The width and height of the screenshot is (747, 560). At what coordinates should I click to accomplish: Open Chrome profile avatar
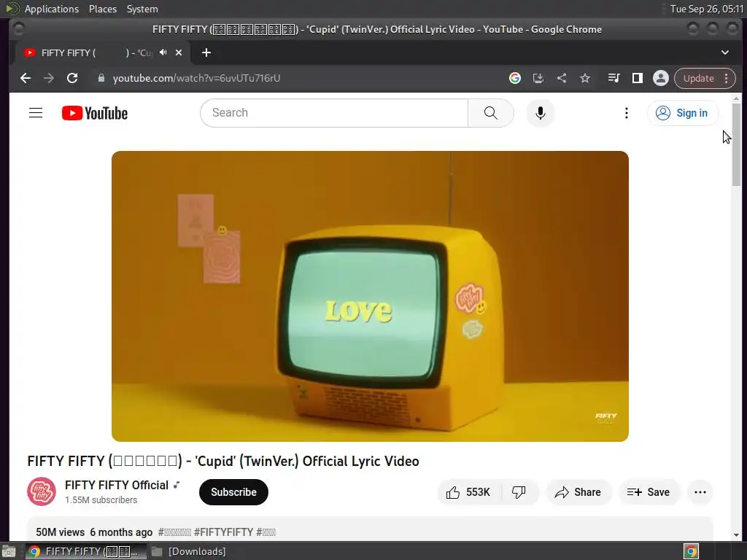pyautogui.click(x=661, y=78)
